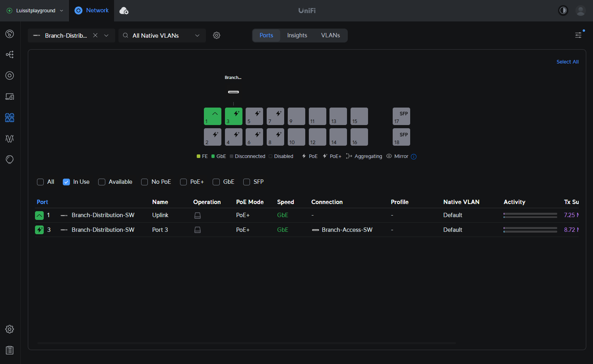Check the Available filter checkbox
This screenshot has height=364, width=593.
102,182
